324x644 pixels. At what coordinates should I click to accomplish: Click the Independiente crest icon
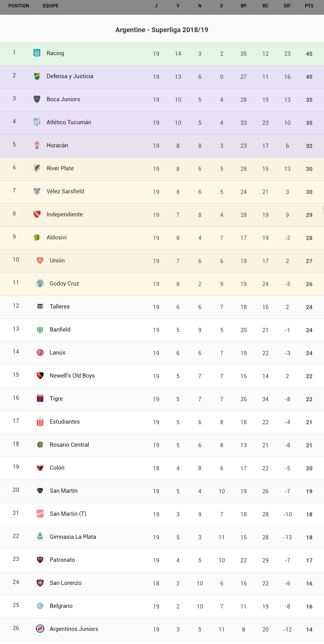[37, 214]
